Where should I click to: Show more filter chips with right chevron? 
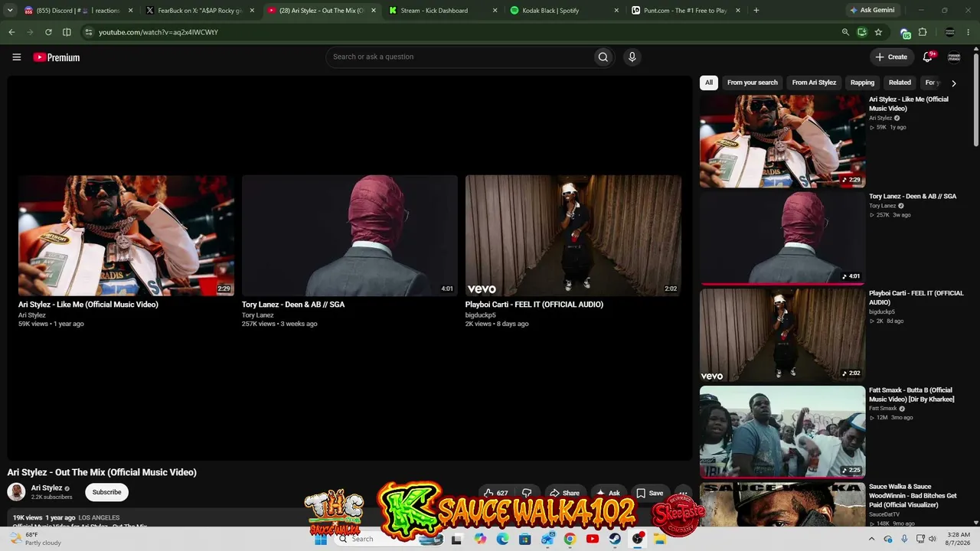tap(954, 83)
